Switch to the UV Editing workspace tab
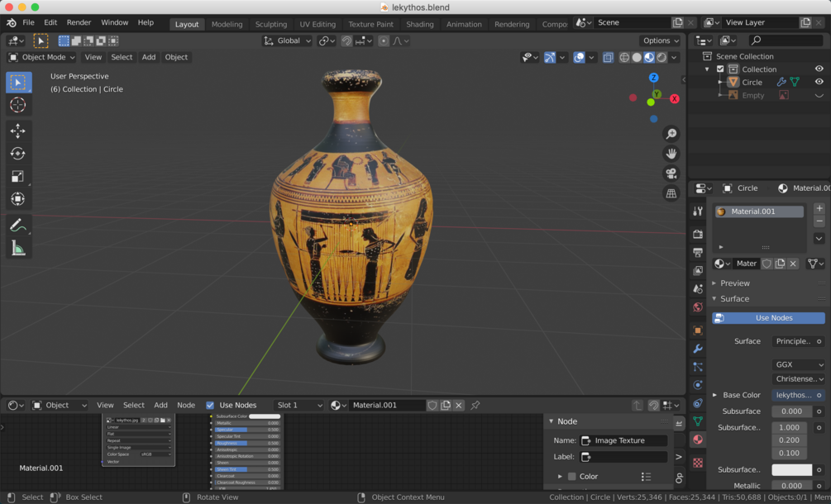This screenshot has width=831, height=504. 318,24
